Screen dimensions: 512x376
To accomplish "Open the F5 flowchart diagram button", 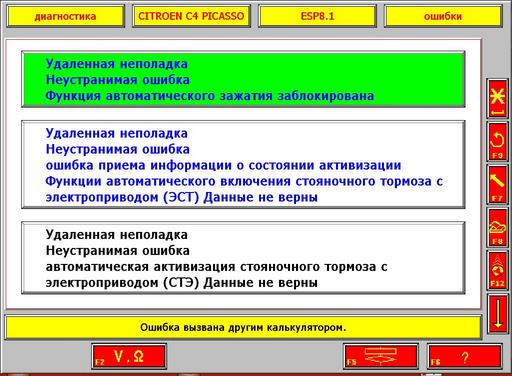I will point(381,357).
